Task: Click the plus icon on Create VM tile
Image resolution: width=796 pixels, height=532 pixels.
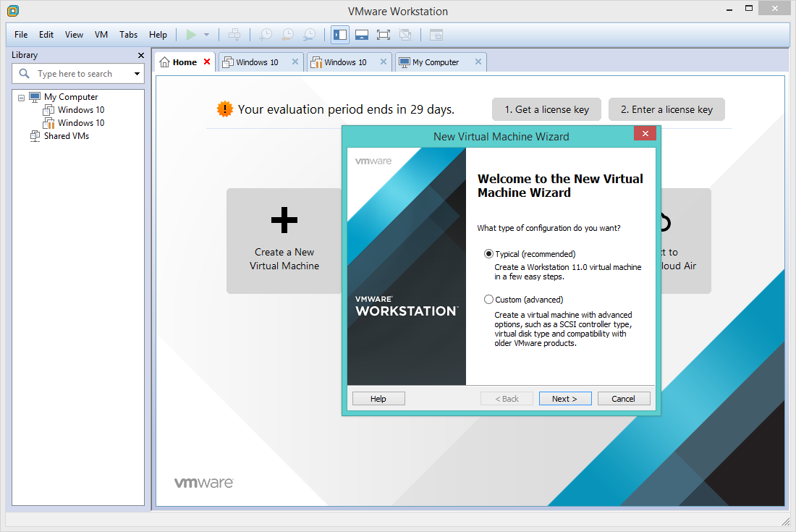Action: pos(284,220)
